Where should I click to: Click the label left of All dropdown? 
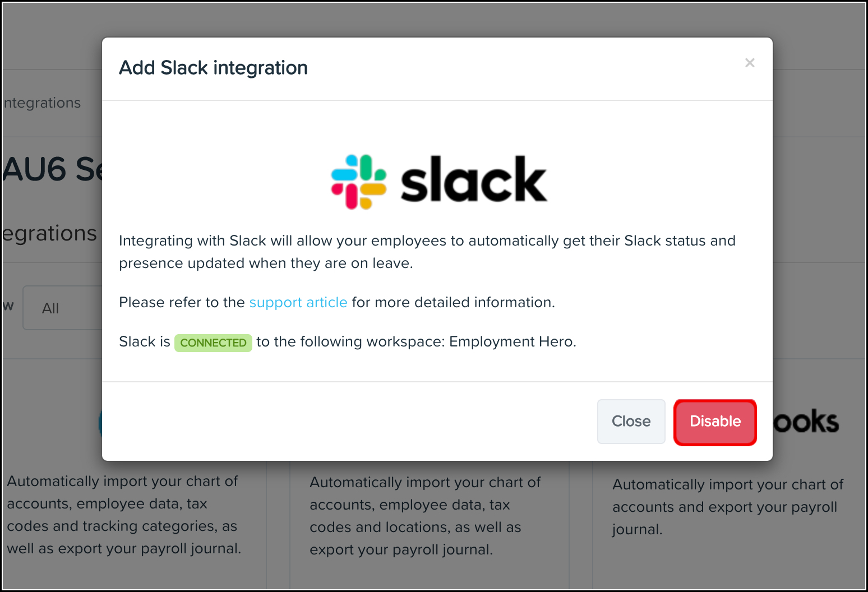pyautogui.click(x=8, y=306)
